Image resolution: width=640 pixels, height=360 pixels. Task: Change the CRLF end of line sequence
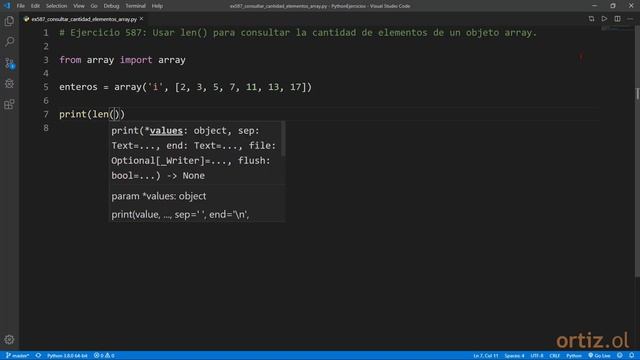[x=555, y=356]
